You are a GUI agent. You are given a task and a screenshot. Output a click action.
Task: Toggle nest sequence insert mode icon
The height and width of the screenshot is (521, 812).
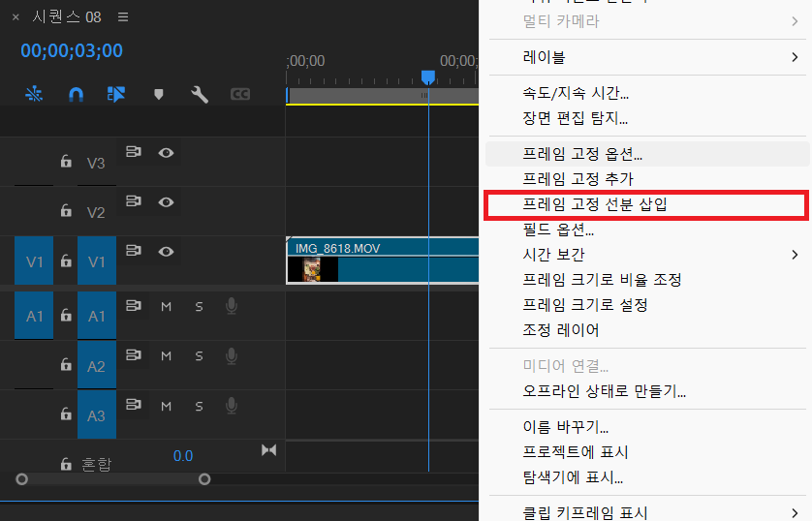pyautogui.click(x=34, y=94)
